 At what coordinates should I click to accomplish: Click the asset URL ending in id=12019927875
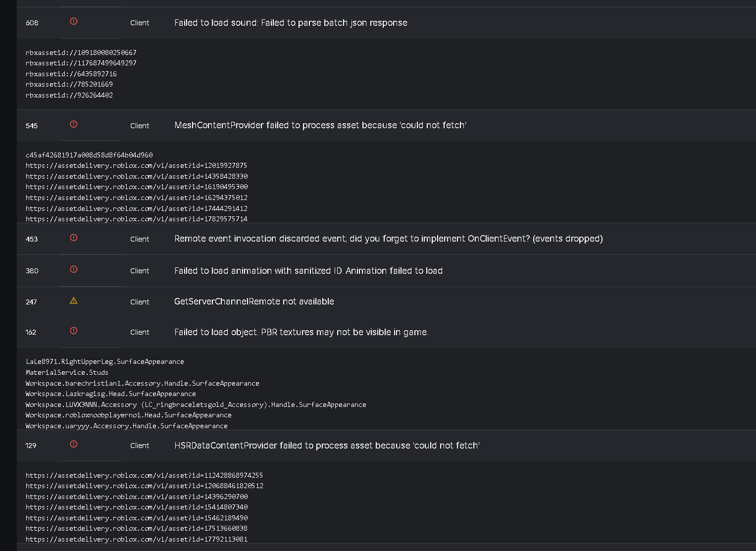tap(136, 165)
